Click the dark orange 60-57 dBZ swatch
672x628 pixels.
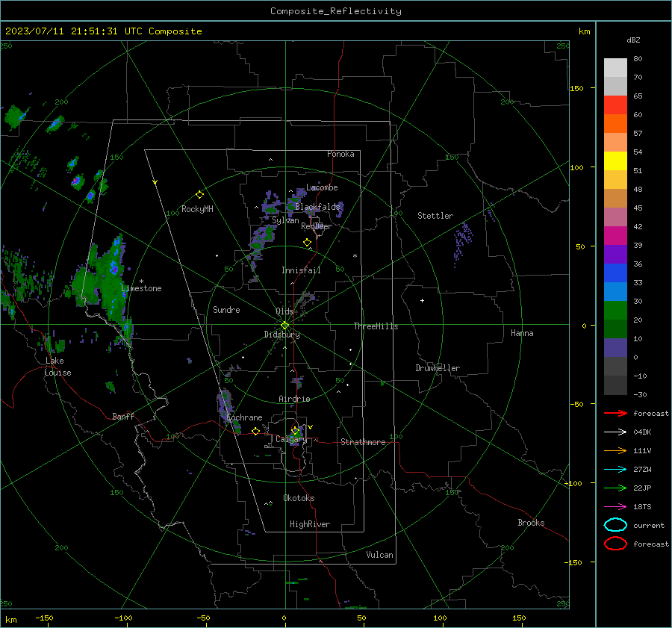615,123
